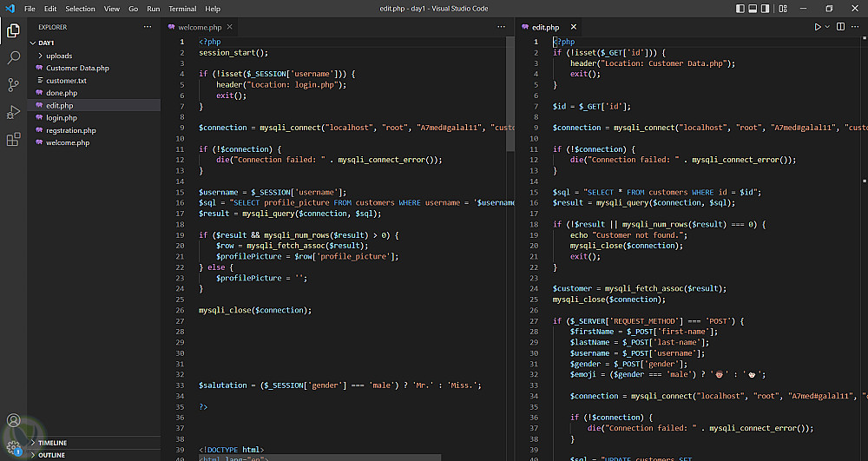The height and width of the screenshot is (461, 868).
Task: Switch to the welcome.php tab
Action: coord(199,27)
